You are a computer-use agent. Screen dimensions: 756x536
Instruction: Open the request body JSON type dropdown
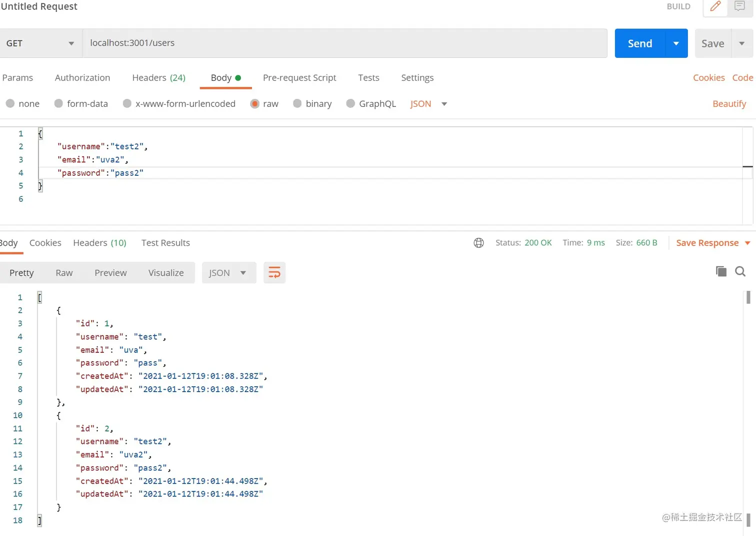click(x=428, y=104)
